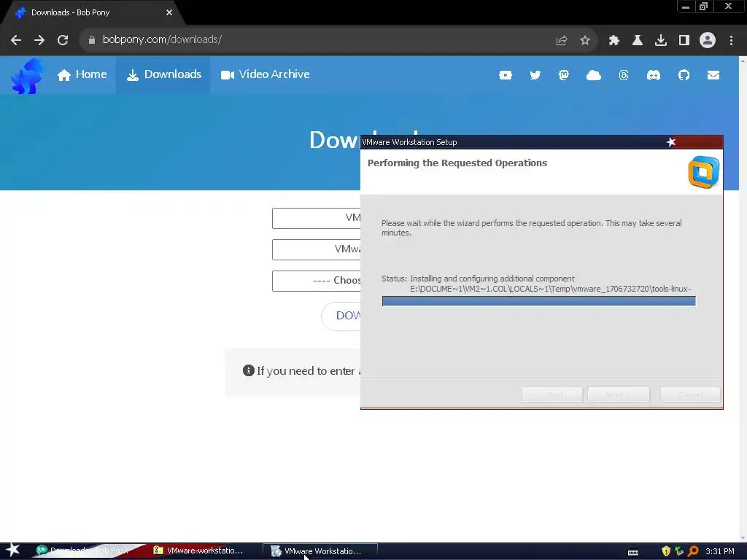Open the Downloads nav link
747x560 pixels.
point(163,75)
